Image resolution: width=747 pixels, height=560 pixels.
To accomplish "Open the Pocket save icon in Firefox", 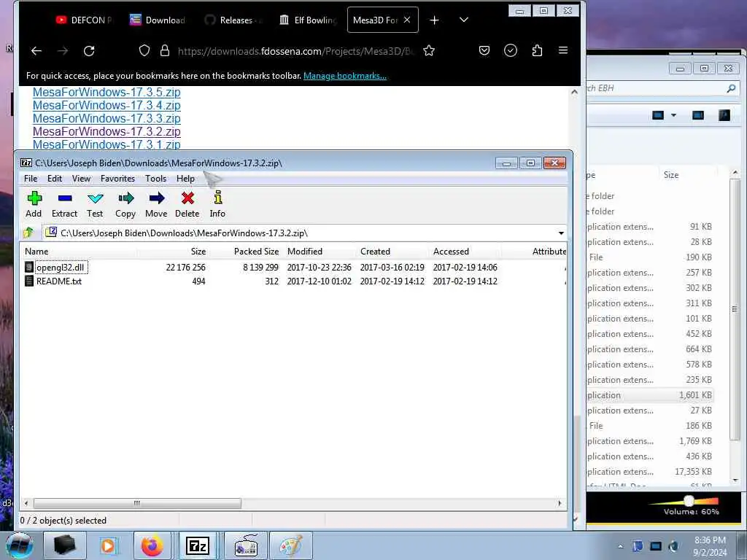I will point(484,50).
